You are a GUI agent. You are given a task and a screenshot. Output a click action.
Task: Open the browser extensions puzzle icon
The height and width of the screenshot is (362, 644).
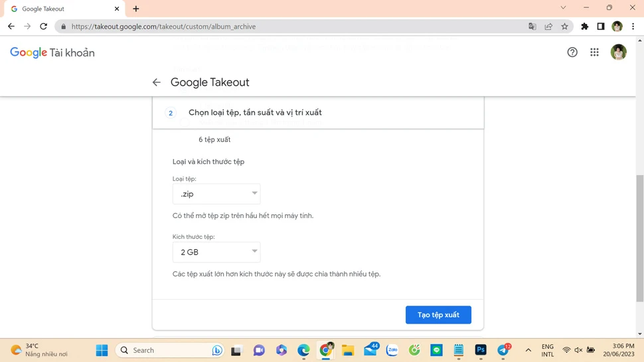click(x=584, y=27)
